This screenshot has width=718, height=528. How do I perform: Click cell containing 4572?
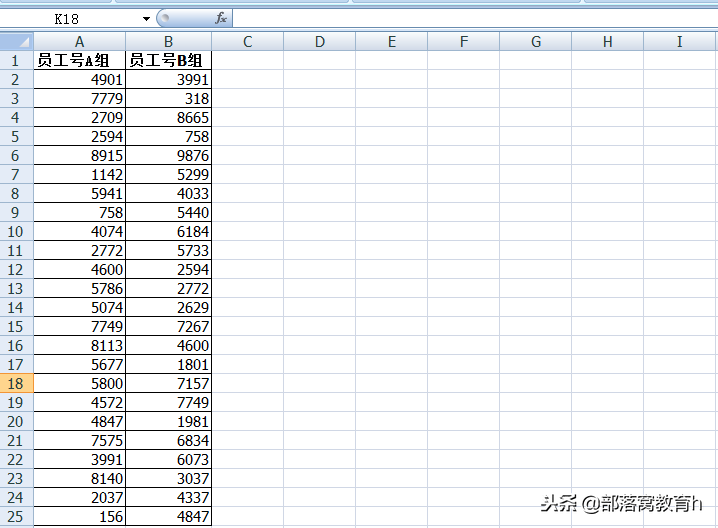(80, 403)
